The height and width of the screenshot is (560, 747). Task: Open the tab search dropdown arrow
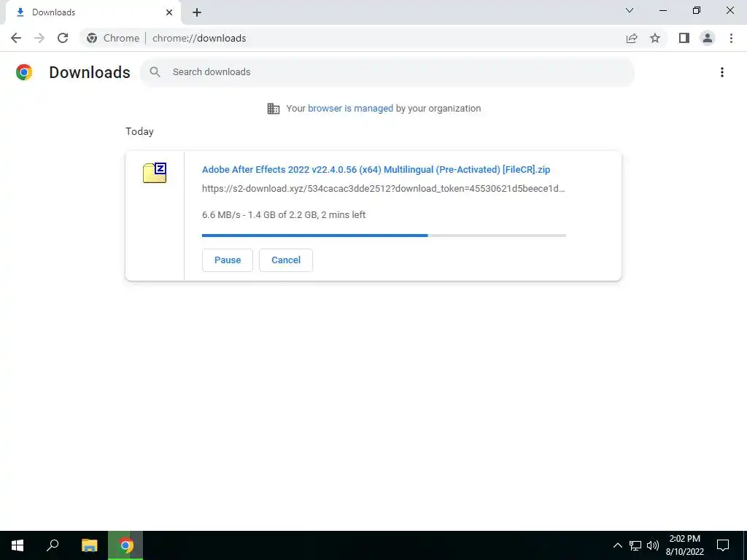[x=630, y=10]
